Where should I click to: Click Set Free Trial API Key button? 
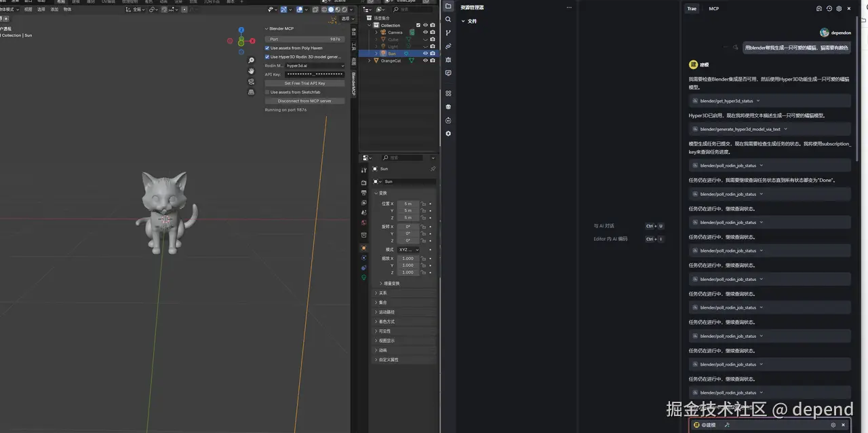pos(304,83)
